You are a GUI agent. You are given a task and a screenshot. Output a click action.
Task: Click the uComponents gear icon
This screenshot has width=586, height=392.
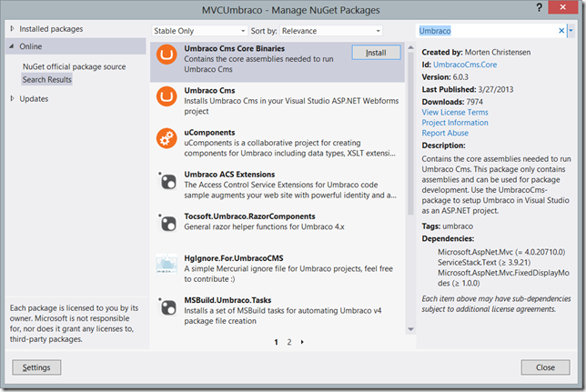pyautogui.click(x=167, y=138)
